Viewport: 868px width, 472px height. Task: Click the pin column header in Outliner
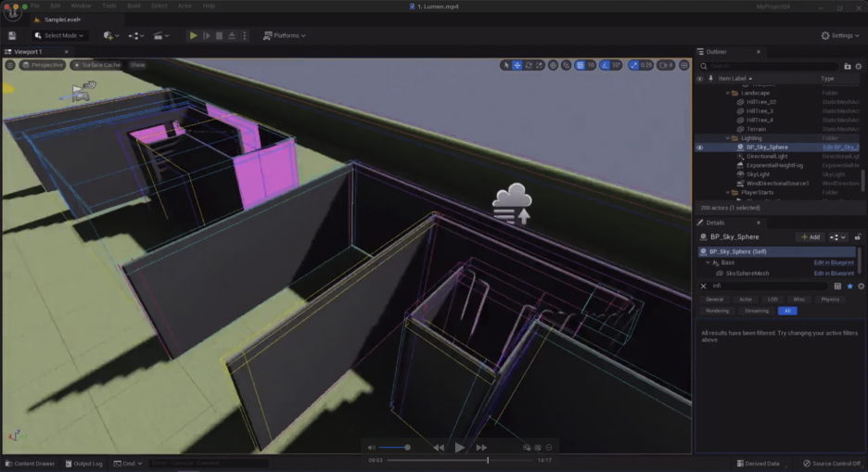710,79
